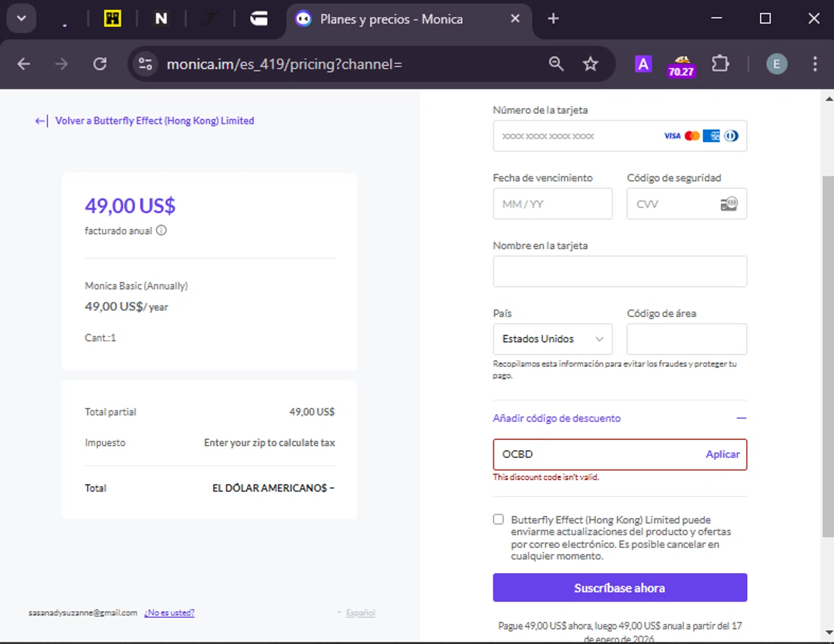Viewport: 834px width, 644px height.
Task: Open the E profile avatar
Action: click(777, 64)
